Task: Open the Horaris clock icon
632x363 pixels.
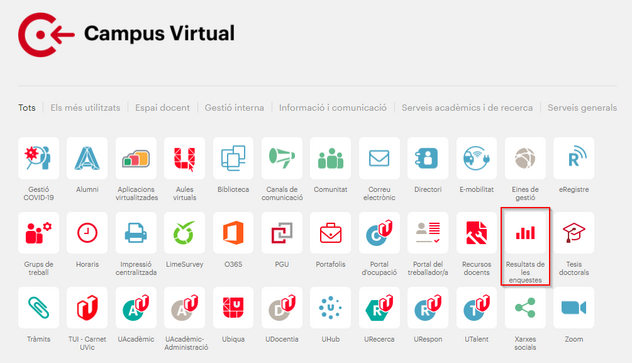Action: [x=87, y=233]
